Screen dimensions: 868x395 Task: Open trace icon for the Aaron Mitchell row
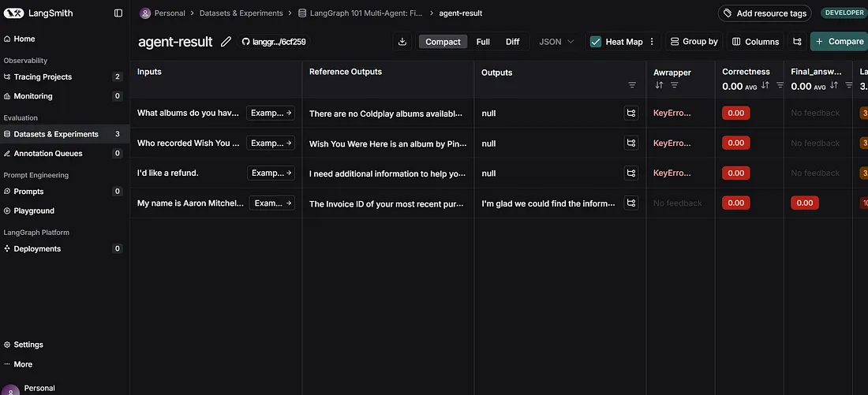pos(630,203)
